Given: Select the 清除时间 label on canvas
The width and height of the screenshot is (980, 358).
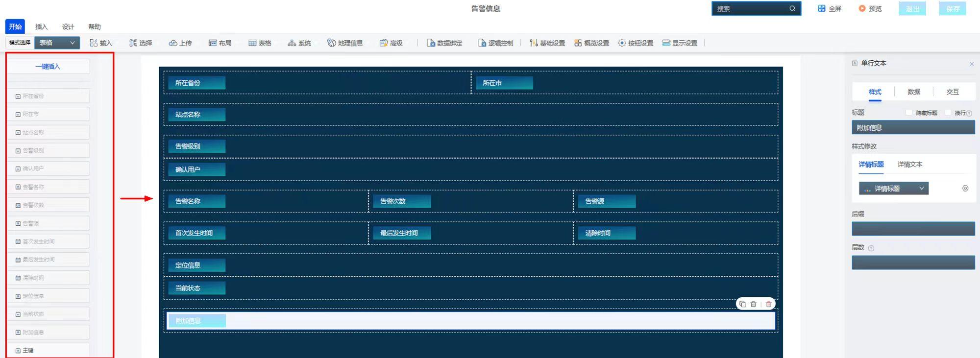Looking at the screenshot, I should [607, 233].
